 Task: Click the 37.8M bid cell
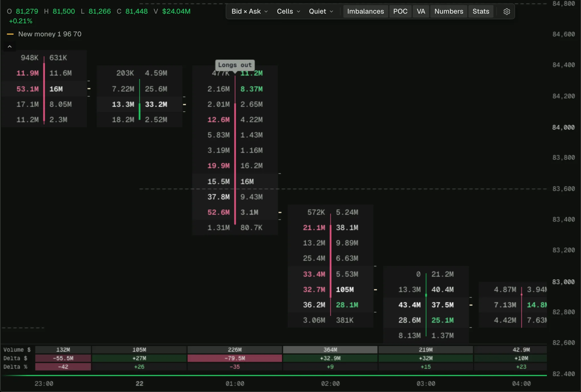coord(219,197)
